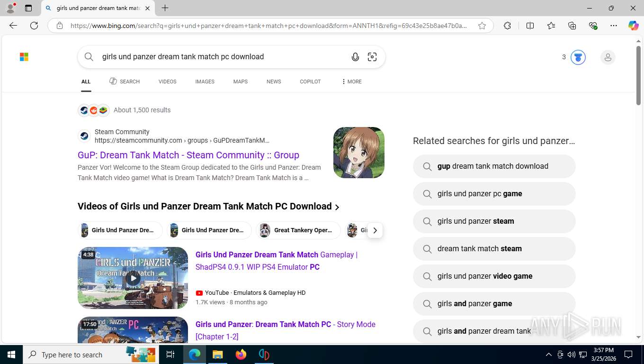Image resolution: width=644 pixels, height=364 pixels.
Task: Search dream tank match steam suggestion
Action: 494,249
